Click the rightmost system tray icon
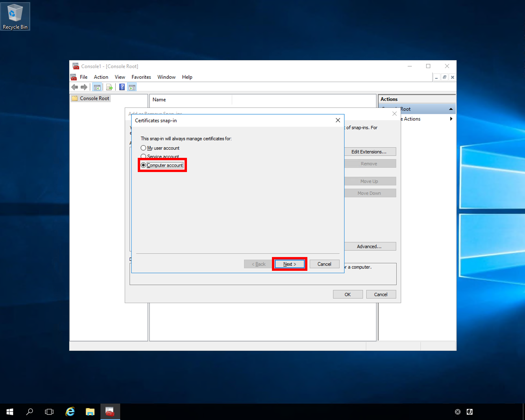The width and height of the screenshot is (525, 420). [470, 412]
